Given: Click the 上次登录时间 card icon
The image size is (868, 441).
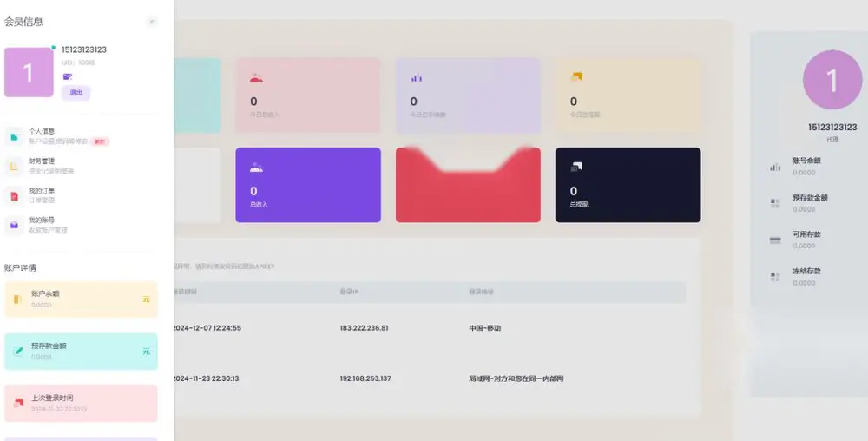Looking at the screenshot, I should tap(18, 404).
